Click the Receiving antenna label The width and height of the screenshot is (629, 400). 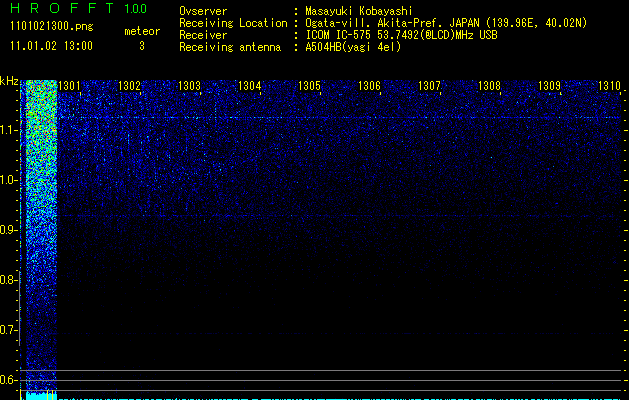pos(230,47)
